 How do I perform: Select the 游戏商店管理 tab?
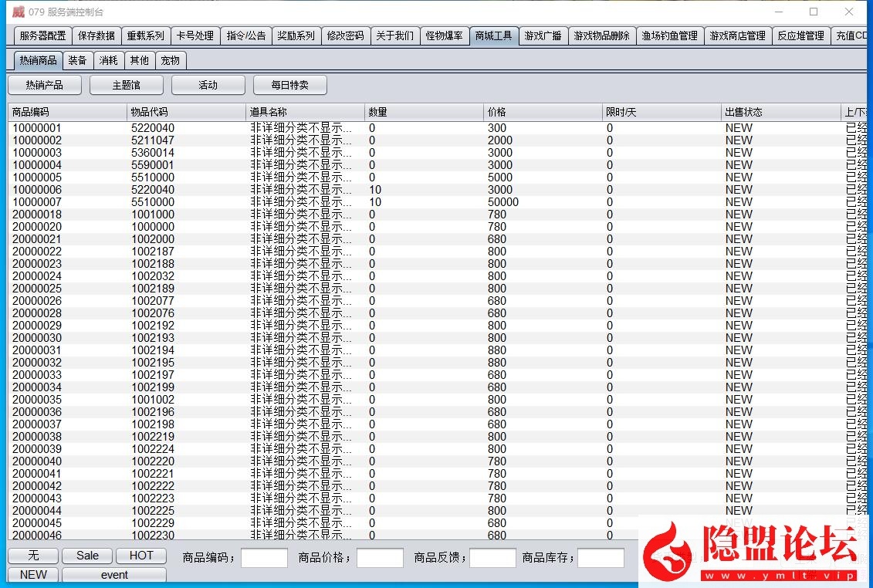(737, 35)
